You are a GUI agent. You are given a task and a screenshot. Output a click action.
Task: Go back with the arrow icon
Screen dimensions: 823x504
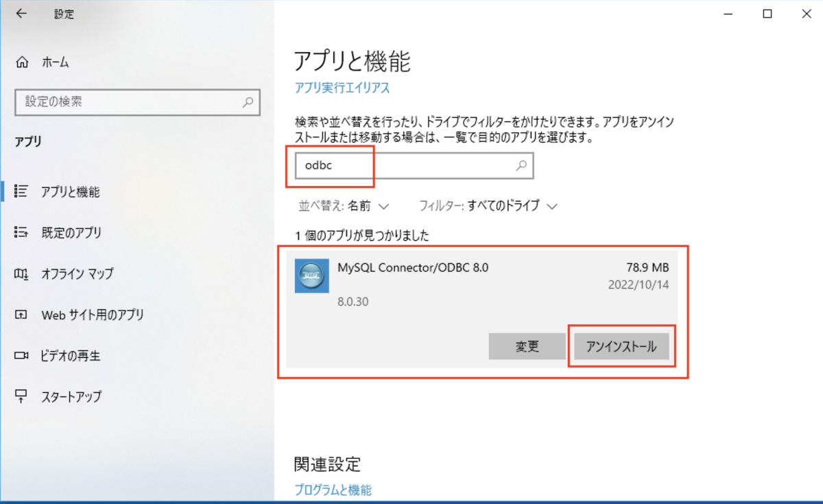[21, 14]
